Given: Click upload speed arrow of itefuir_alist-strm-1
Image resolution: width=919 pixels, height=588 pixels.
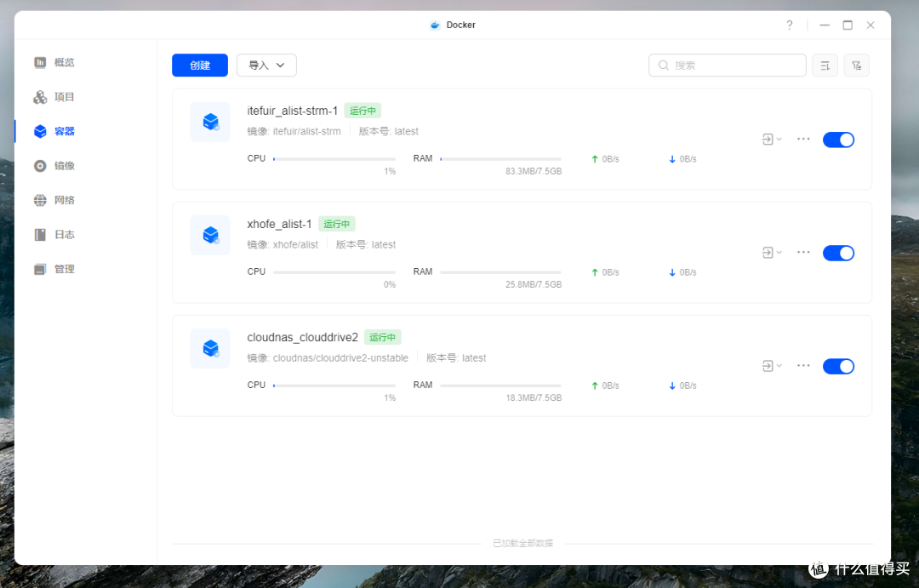Looking at the screenshot, I should pos(595,159).
